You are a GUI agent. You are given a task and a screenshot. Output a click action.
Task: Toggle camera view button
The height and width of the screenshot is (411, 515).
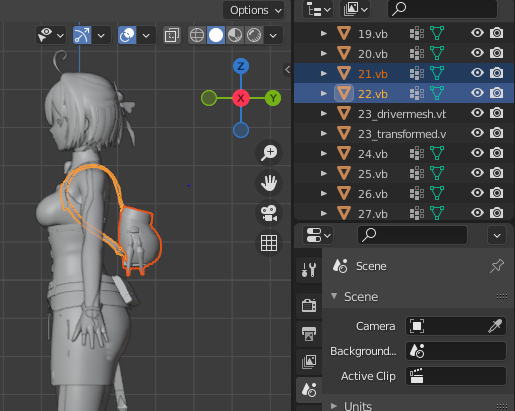tap(269, 213)
